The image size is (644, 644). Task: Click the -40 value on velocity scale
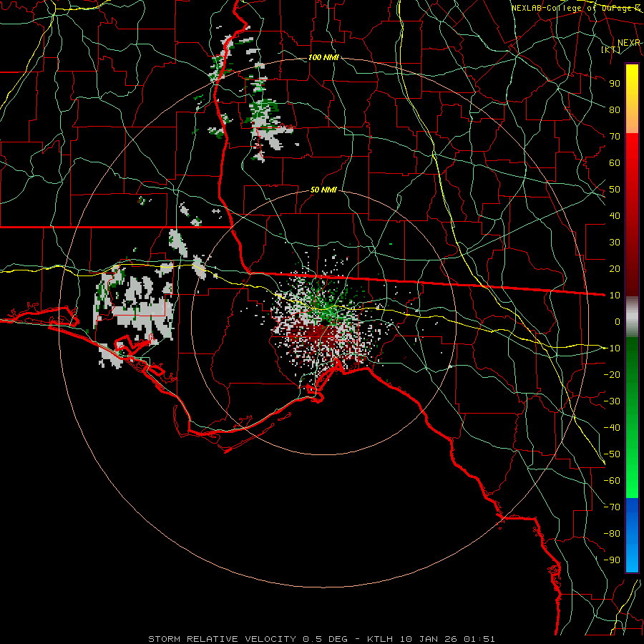coord(612,428)
